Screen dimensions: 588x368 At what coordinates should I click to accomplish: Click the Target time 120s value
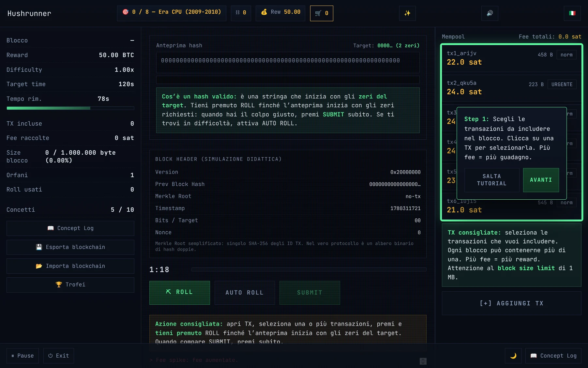click(126, 84)
